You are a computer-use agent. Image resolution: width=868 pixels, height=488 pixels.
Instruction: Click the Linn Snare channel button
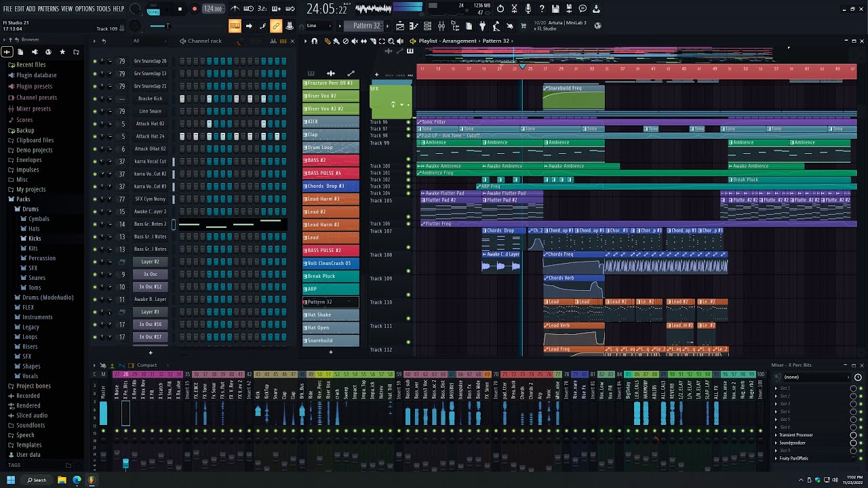[x=150, y=111]
